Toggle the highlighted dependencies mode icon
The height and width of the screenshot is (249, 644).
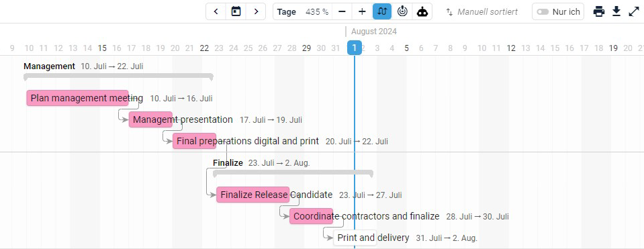[382, 11]
